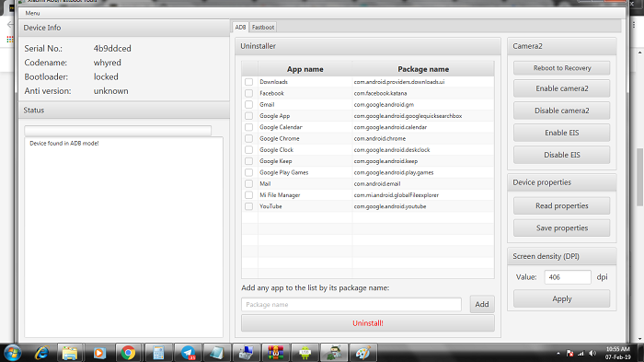644x362 pixels.
Task: Mark the Google Keep checkbox
Action: tap(249, 161)
